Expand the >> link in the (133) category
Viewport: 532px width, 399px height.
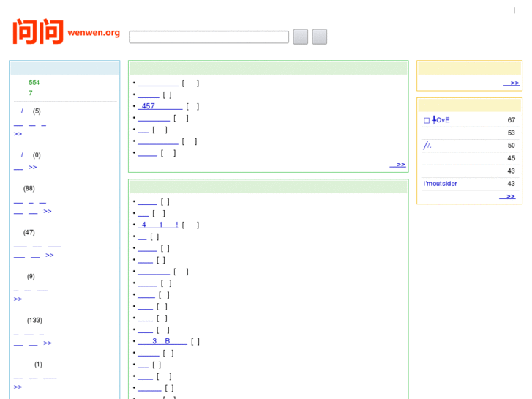(x=48, y=343)
